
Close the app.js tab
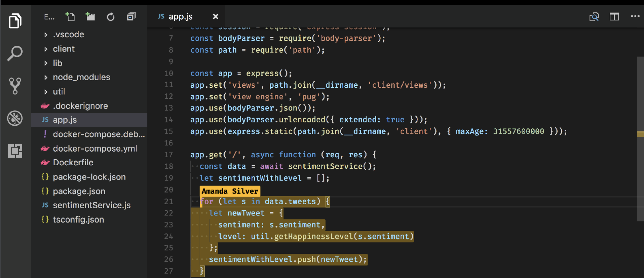pyautogui.click(x=216, y=17)
